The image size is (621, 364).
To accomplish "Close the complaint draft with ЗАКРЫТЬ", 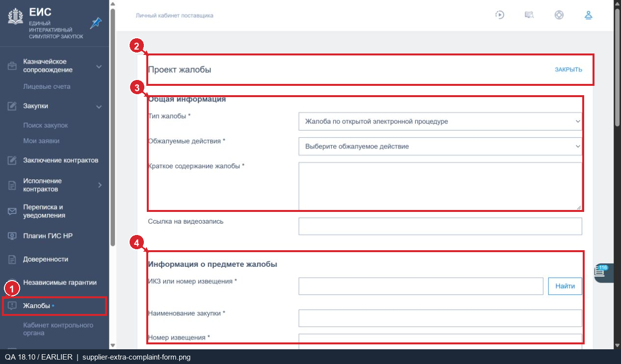I will pyautogui.click(x=568, y=70).
